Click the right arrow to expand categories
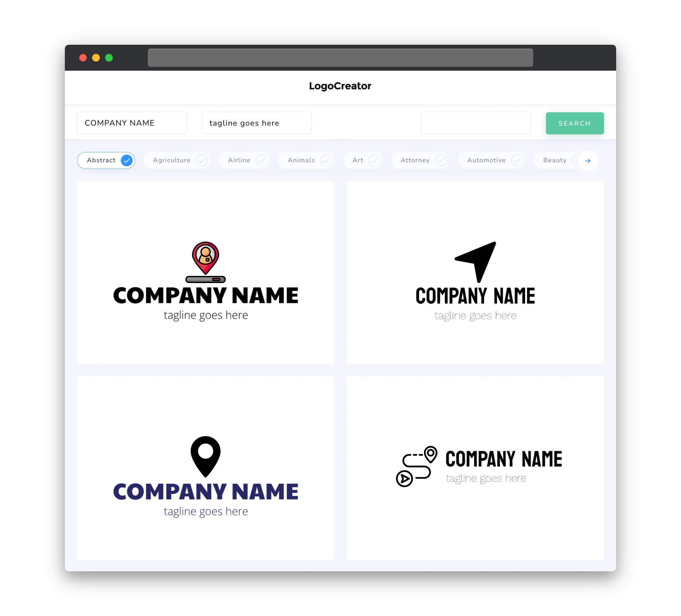Image resolution: width=681 pixels, height=616 pixels. pyautogui.click(x=588, y=160)
